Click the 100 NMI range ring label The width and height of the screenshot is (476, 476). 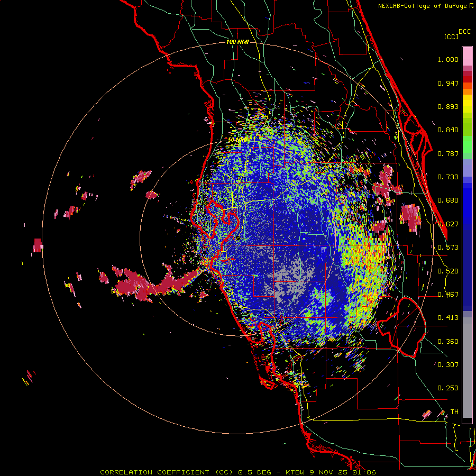[x=237, y=42]
